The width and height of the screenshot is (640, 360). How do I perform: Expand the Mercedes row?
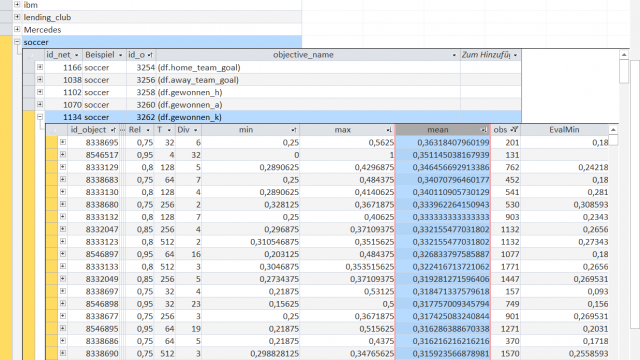pyautogui.click(x=17, y=29)
